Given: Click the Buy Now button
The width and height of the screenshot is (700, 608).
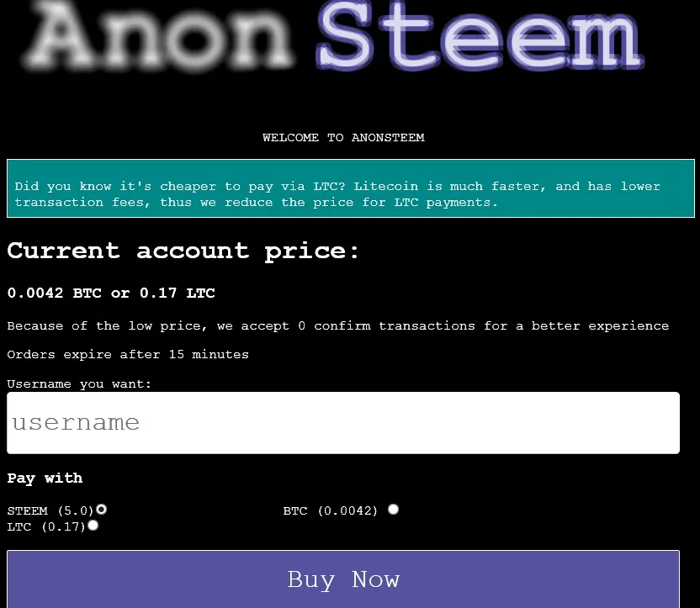Looking at the screenshot, I should coord(342,579).
